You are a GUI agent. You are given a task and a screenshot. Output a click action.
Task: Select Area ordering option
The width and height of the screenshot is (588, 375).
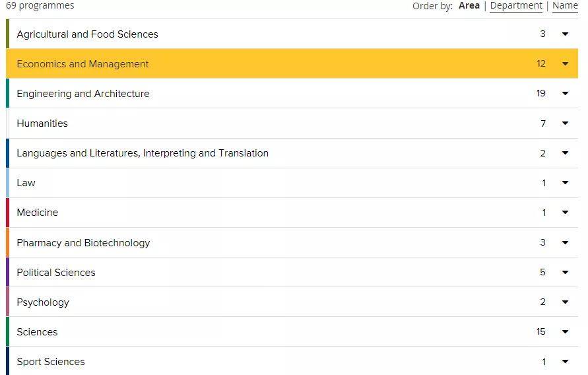pos(469,6)
